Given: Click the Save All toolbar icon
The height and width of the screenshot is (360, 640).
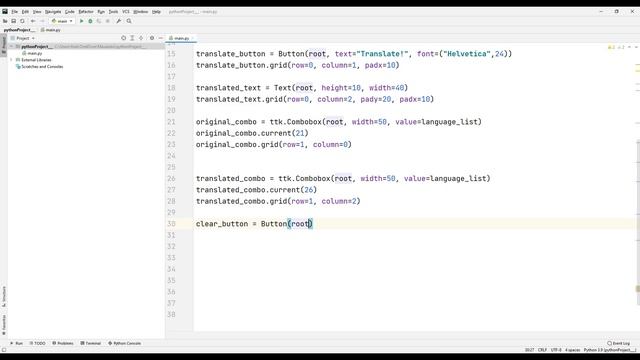Looking at the screenshot, I should (13, 21).
